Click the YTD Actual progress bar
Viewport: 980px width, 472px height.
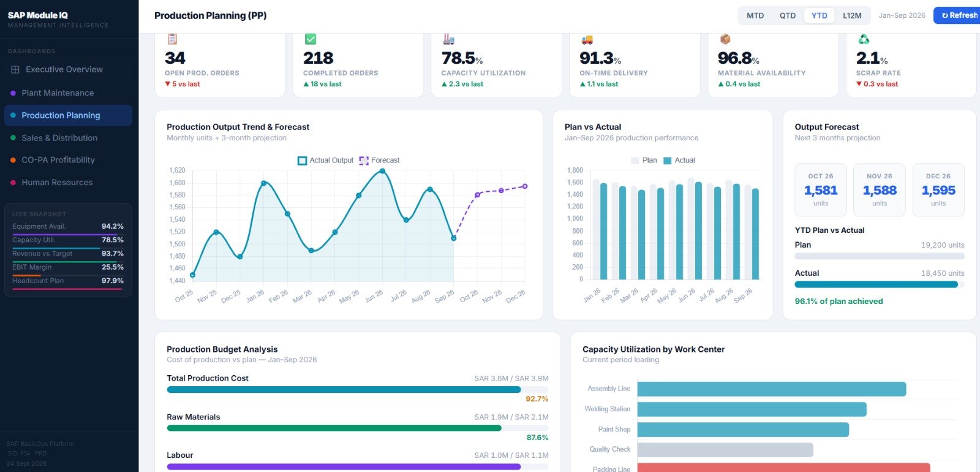(x=880, y=284)
